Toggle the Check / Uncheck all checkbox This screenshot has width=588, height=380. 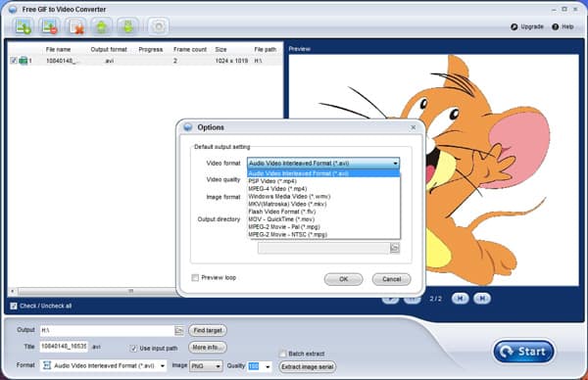(x=14, y=306)
